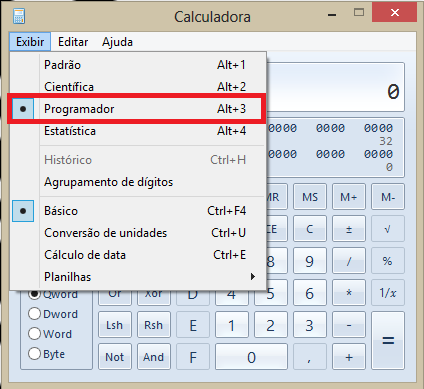This screenshot has height=389, width=424.
Task: Click the multiplication asterisk button
Action: [x=349, y=293]
